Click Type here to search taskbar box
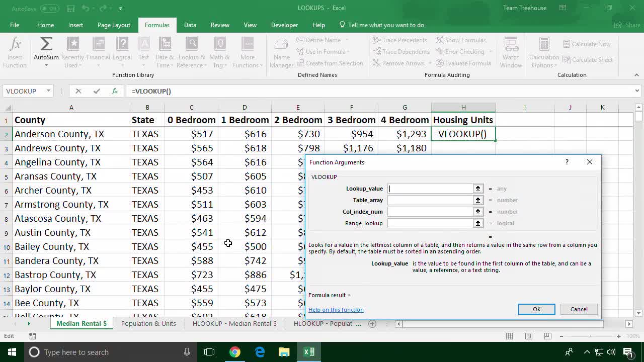This screenshot has width=644, height=362. [x=110, y=352]
